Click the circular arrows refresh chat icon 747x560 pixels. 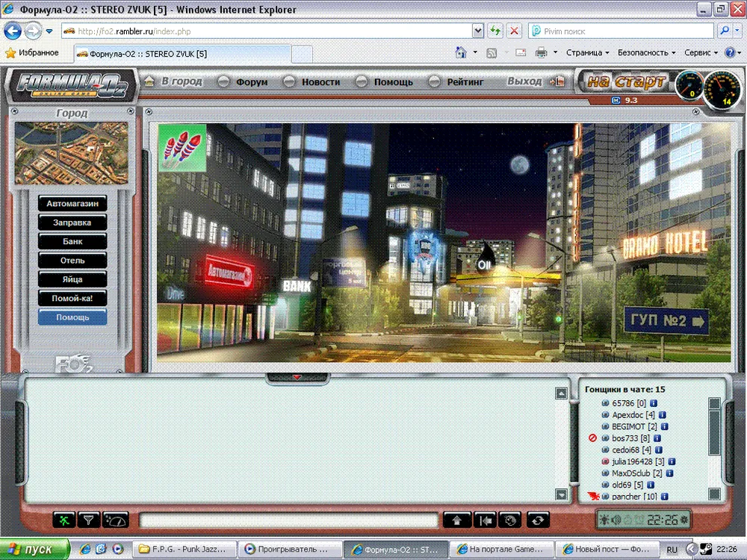pos(538,520)
